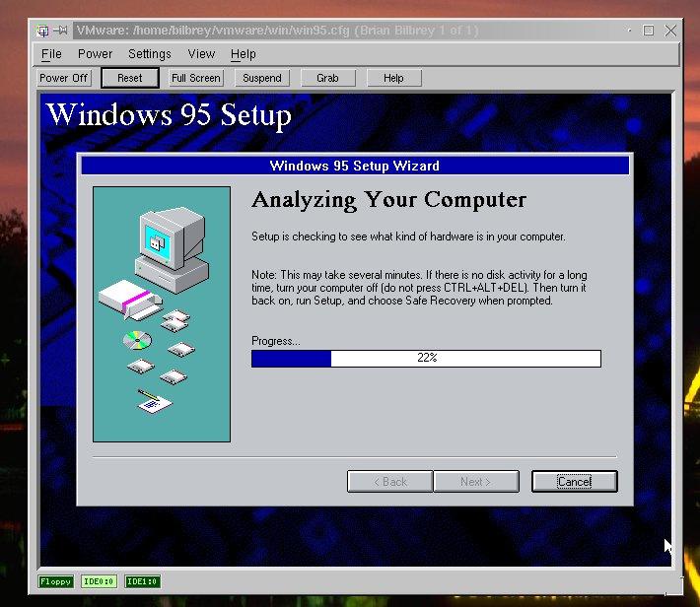The image size is (700, 607).
Task: Click the pin icon in the title bar
Action: [x=61, y=31]
